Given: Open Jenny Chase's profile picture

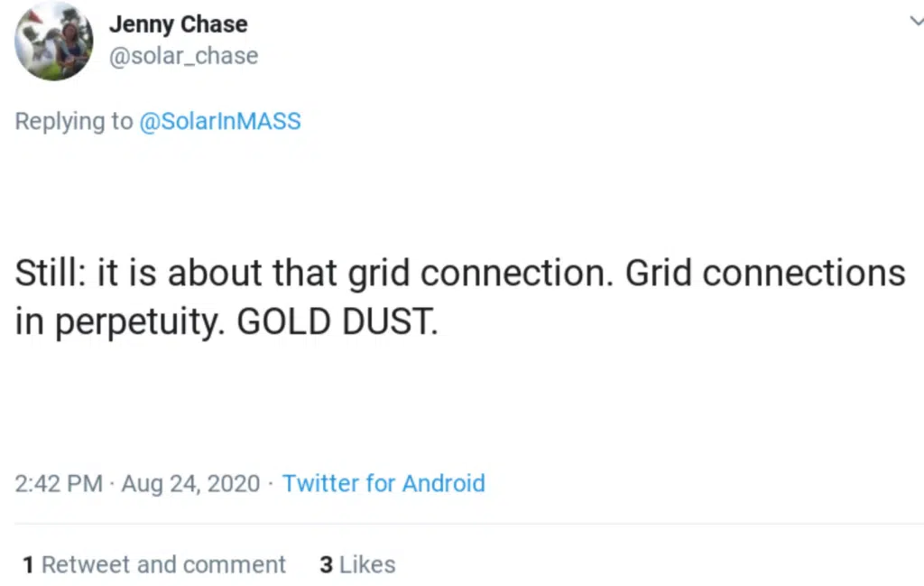Looking at the screenshot, I should coord(53,42).
